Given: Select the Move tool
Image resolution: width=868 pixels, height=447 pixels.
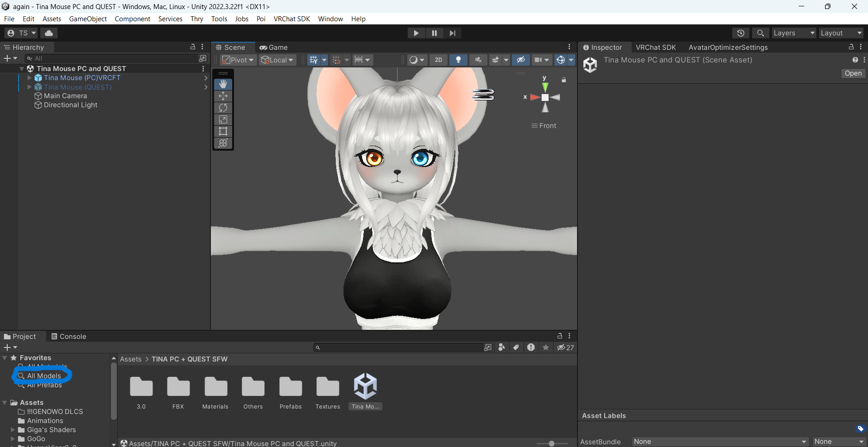Looking at the screenshot, I should tap(223, 96).
